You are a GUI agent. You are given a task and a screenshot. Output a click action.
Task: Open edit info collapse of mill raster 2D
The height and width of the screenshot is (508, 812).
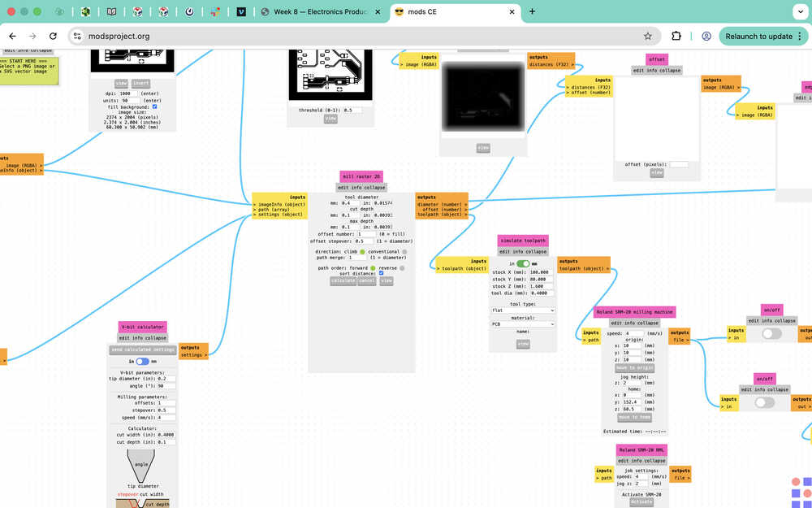pos(361,188)
